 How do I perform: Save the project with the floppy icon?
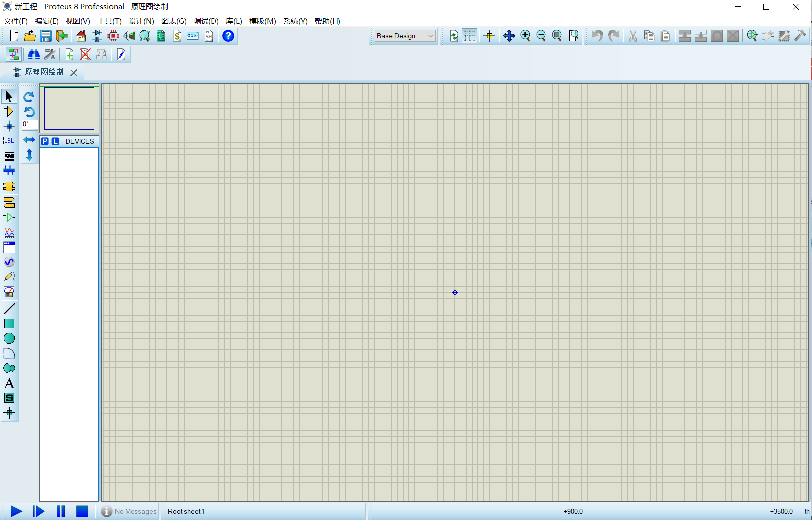coord(46,36)
